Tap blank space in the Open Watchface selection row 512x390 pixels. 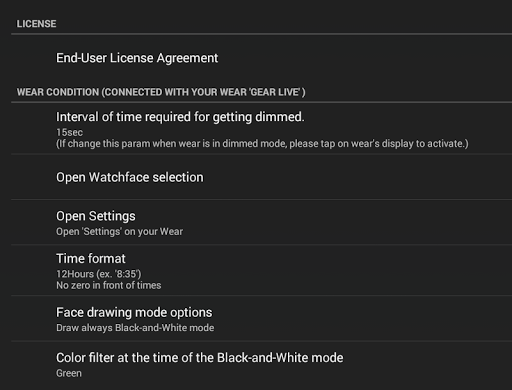pos(357,177)
